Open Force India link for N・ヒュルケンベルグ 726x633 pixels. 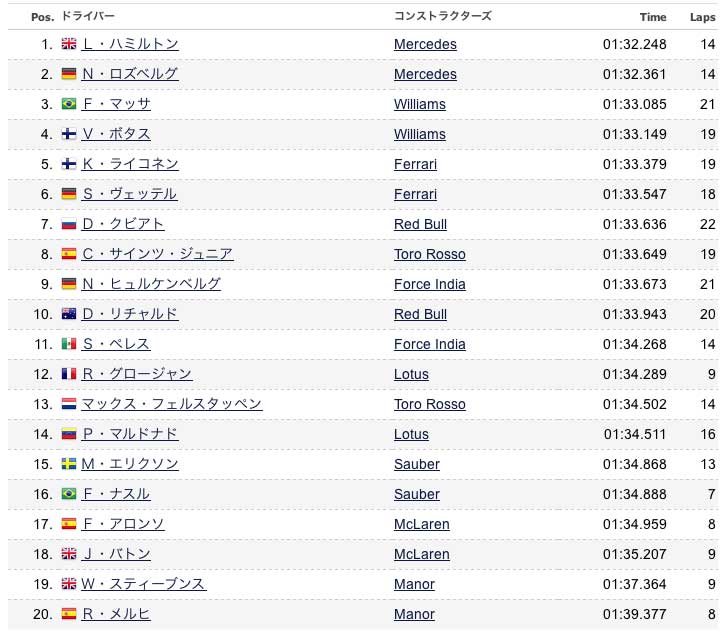[x=430, y=284]
